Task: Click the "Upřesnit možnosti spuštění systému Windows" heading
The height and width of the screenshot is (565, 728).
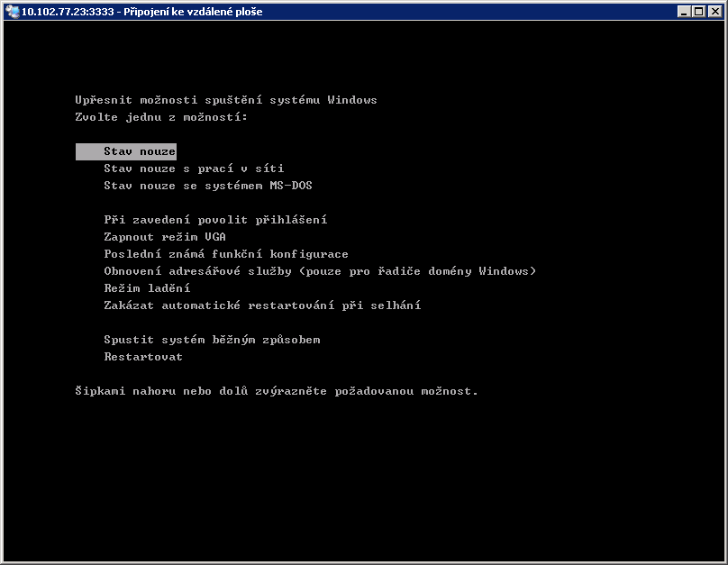Action: (226, 100)
